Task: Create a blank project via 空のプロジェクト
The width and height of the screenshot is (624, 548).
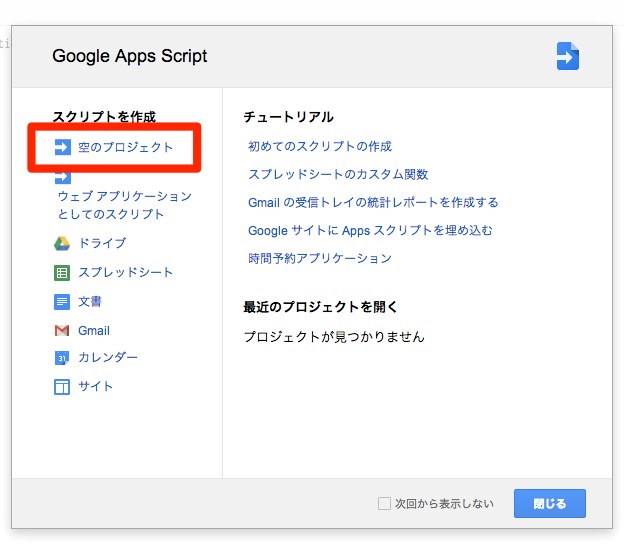Action: click(125, 147)
